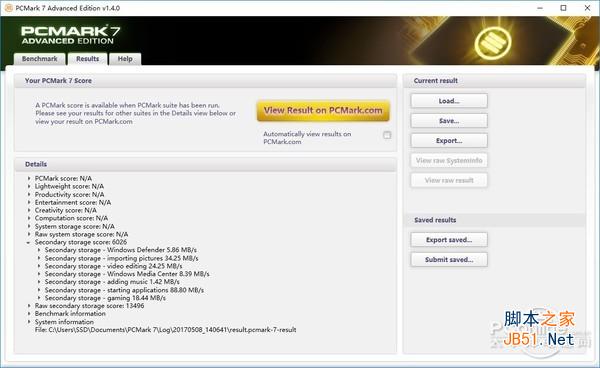This screenshot has height=368, width=600.
Task: Select 'starting applications 88.80 MB/s' text
Action: pyautogui.click(x=155, y=290)
